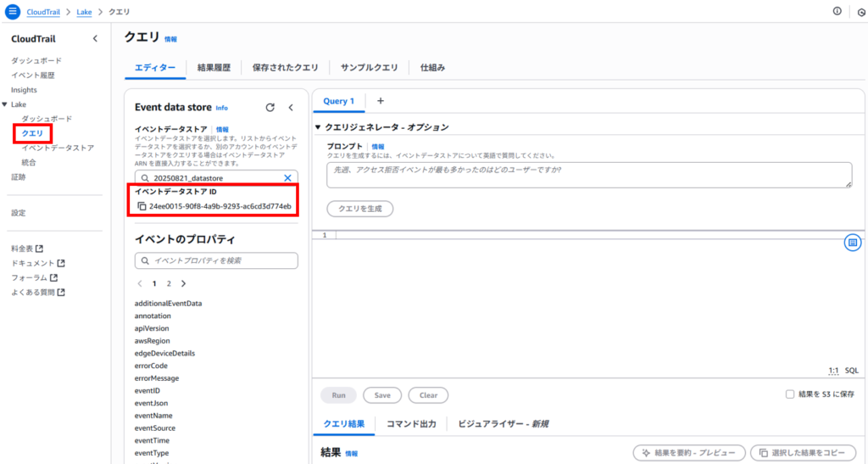Select errorCode property

[x=151, y=366]
